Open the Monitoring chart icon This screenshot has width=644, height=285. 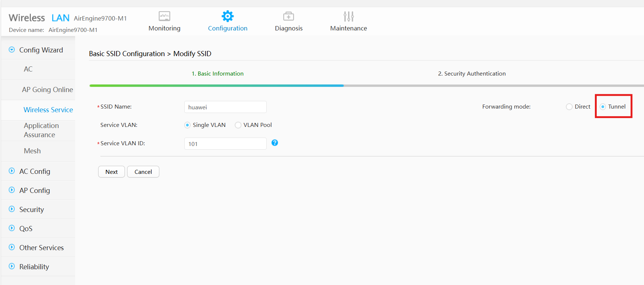(x=164, y=16)
